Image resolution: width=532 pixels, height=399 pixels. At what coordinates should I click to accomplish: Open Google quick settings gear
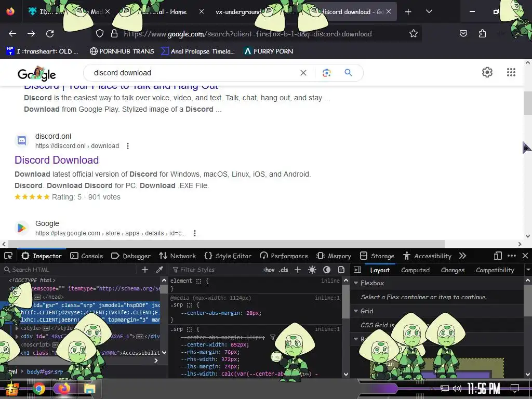tap(487, 72)
